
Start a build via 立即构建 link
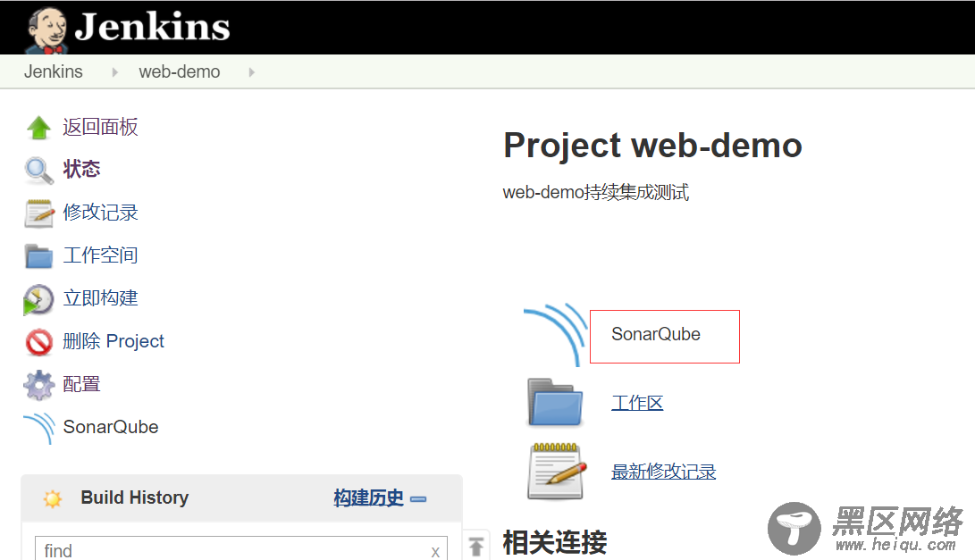(x=100, y=297)
